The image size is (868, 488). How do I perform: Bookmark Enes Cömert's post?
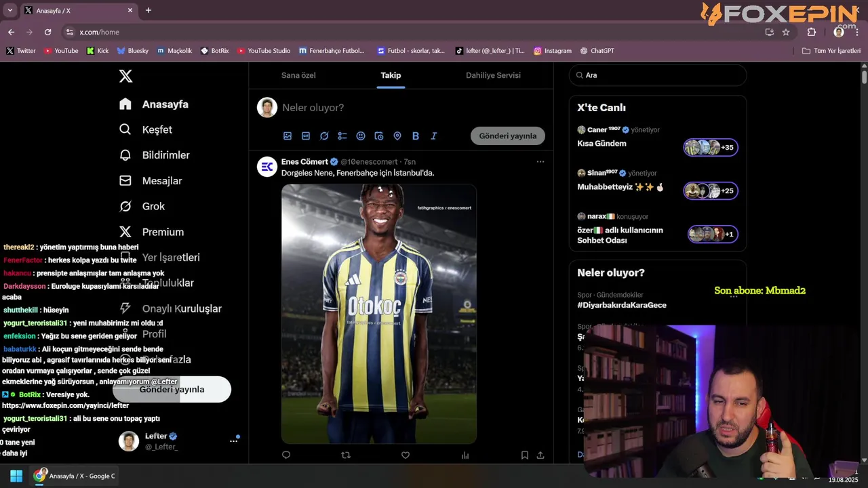click(x=525, y=455)
